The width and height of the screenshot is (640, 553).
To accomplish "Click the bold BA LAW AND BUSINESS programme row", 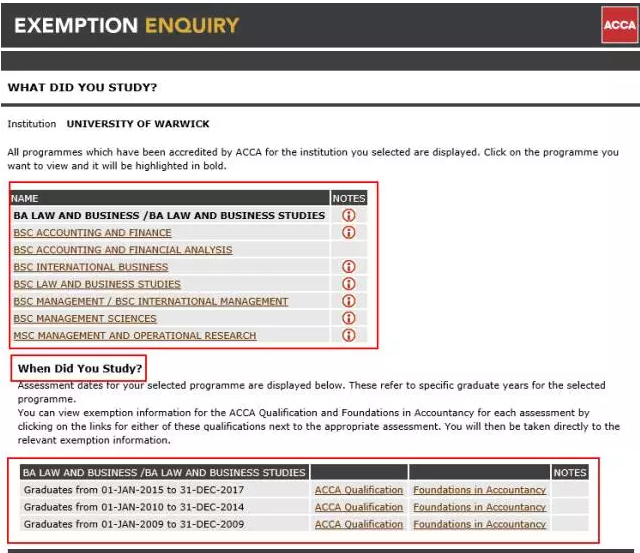I will tap(169, 215).
